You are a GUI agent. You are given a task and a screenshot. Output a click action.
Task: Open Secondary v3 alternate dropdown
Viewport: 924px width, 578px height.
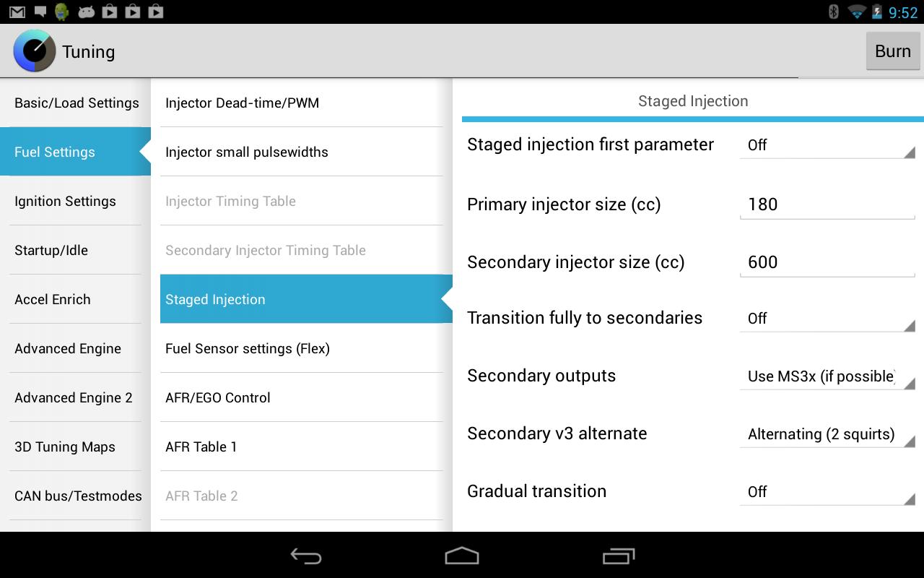pos(827,434)
